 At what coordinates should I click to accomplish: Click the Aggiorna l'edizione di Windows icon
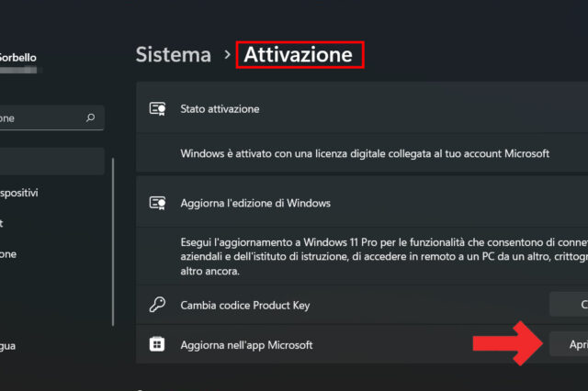pyautogui.click(x=157, y=203)
